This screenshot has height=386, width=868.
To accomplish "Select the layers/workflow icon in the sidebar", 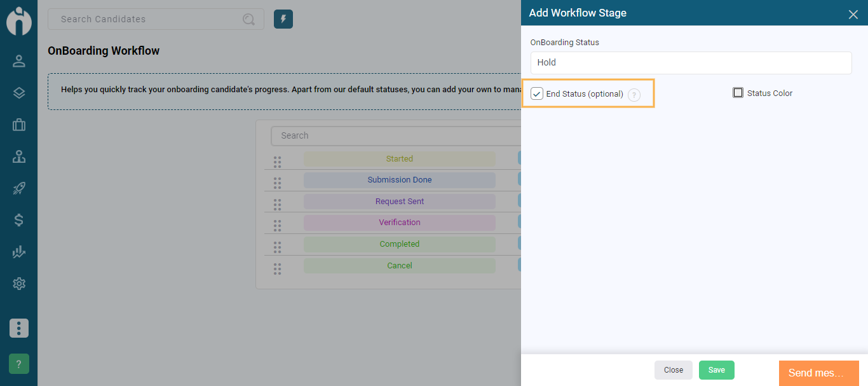I will (18, 93).
